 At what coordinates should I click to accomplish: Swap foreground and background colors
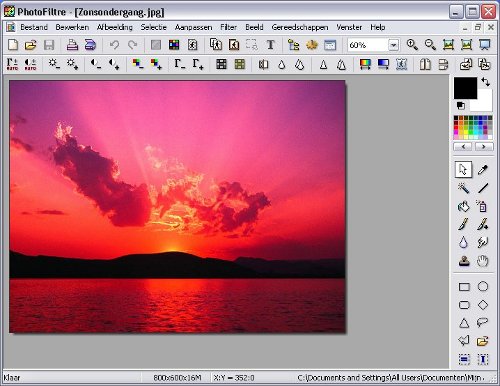(x=486, y=82)
